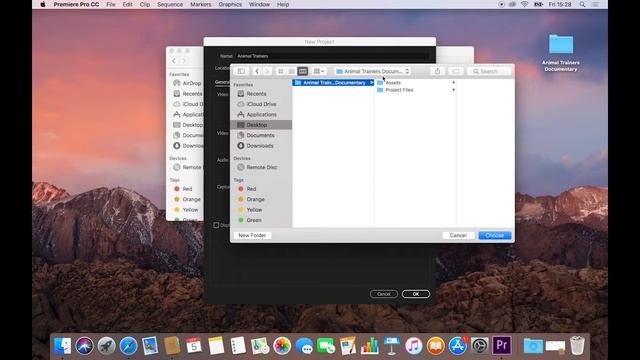Viewport: 640px width, 360px height.
Task: Select Desktop in the dialog sidebar
Action: click(261, 124)
